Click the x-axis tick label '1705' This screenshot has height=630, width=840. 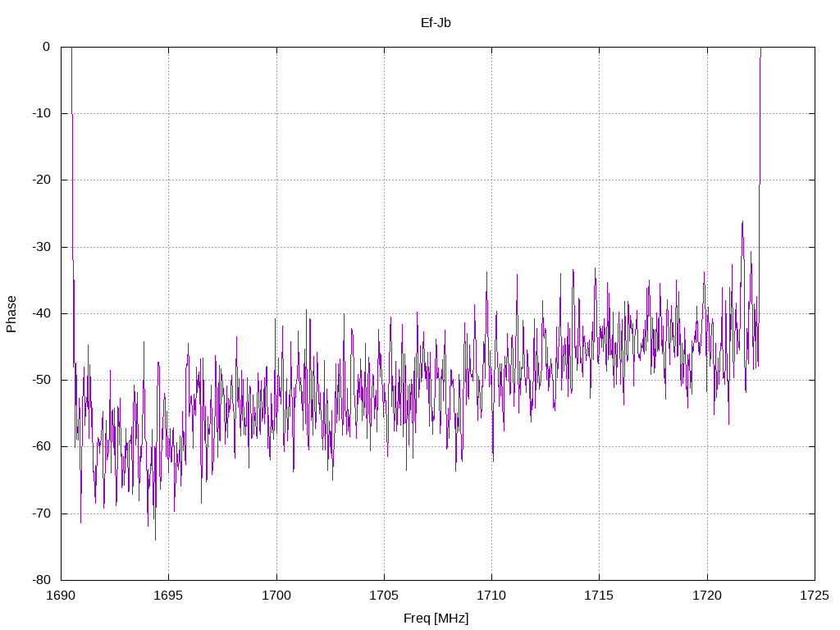(x=384, y=596)
